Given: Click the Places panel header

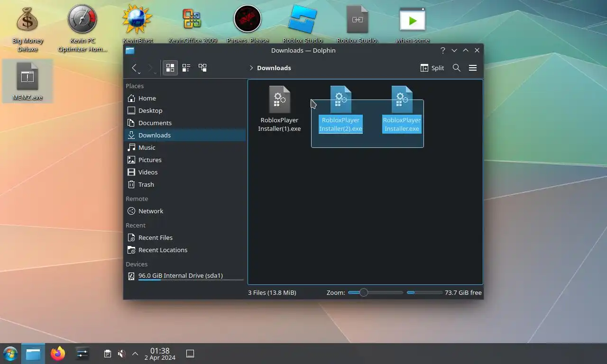Looking at the screenshot, I should tap(135, 86).
